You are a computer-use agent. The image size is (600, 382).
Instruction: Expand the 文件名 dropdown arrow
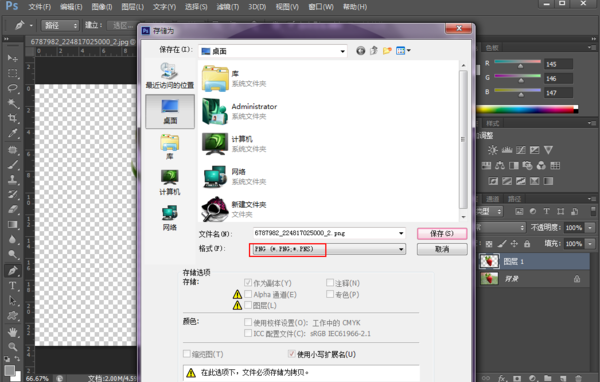tap(401, 233)
